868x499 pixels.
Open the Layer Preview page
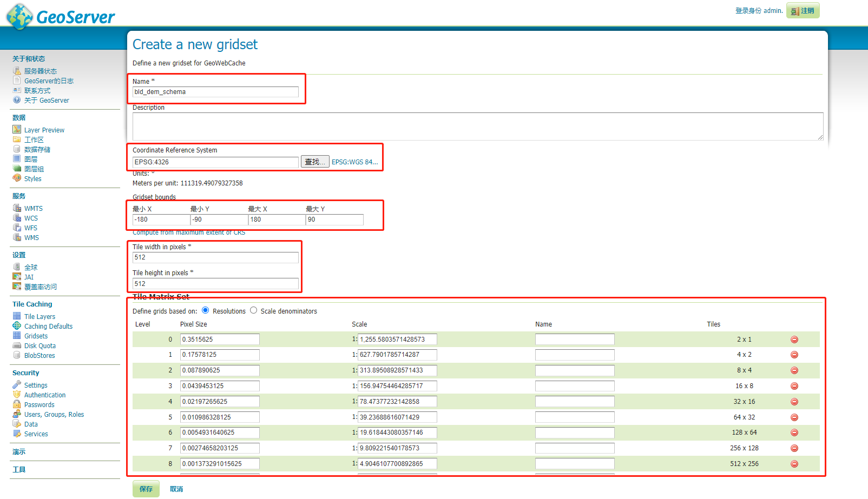(44, 130)
